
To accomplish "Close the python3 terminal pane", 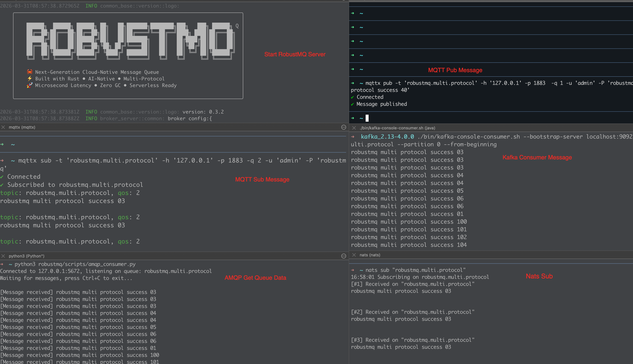I will [3, 256].
